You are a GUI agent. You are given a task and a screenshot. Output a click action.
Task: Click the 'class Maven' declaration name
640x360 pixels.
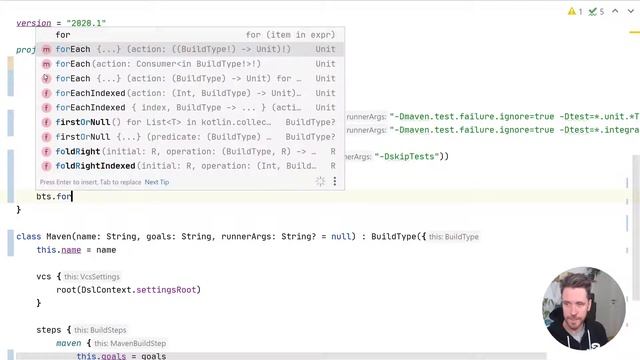click(59, 236)
